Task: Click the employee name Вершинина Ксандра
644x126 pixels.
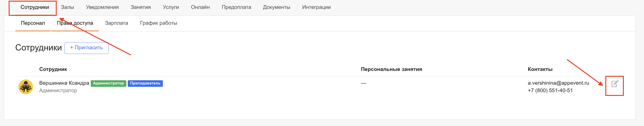Action: (64, 83)
